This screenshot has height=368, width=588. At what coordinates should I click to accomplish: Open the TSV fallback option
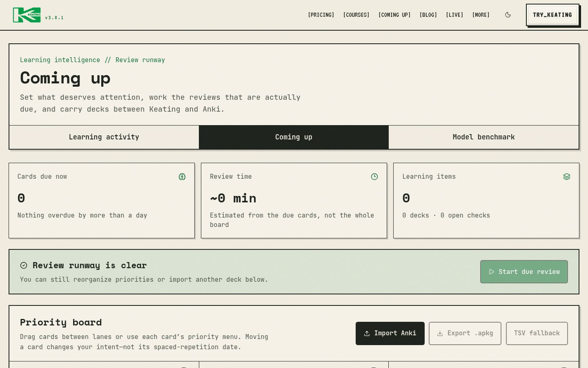coord(537,333)
